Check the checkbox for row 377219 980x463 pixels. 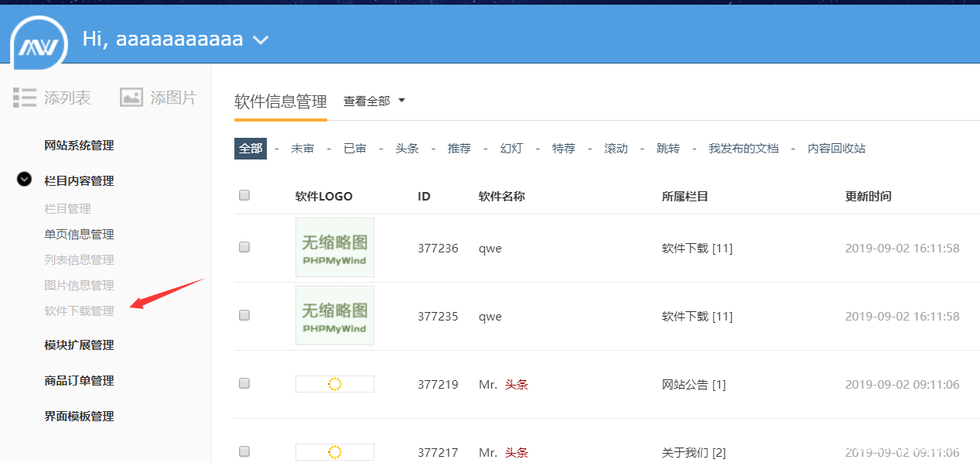click(x=244, y=384)
